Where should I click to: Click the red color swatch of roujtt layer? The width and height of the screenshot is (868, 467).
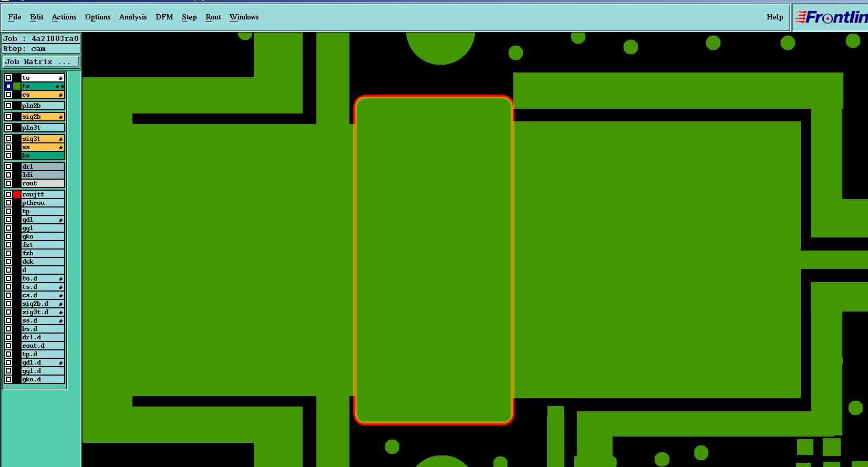tap(17, 194)
